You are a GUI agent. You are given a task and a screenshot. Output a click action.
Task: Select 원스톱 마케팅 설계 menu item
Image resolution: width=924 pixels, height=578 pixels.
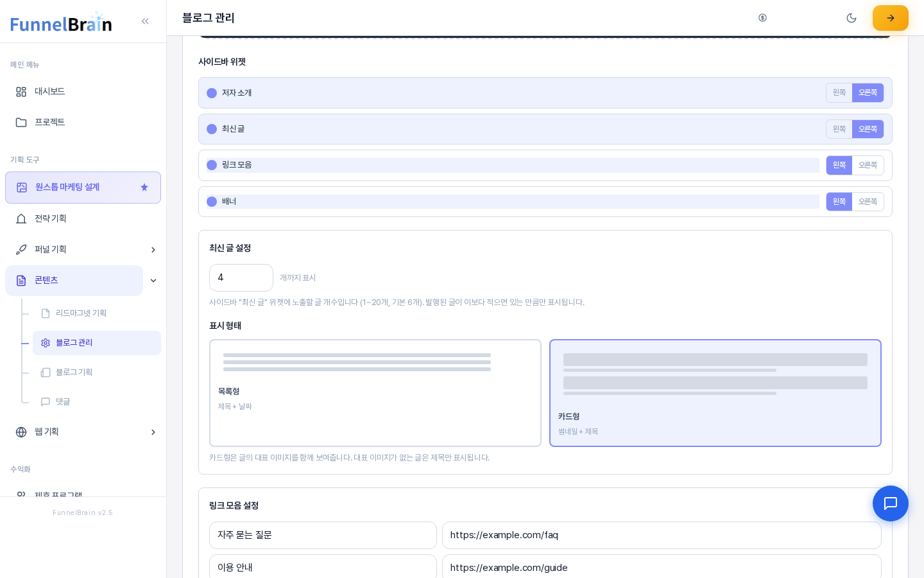tap(83, 188)
